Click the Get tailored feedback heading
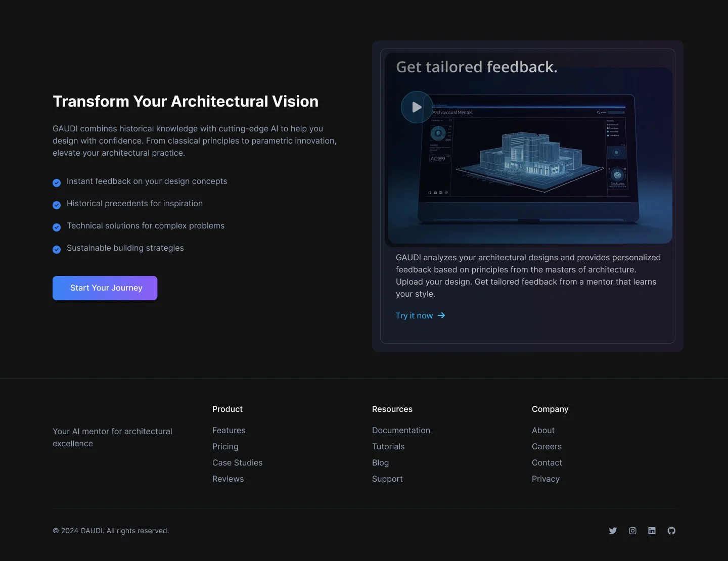Image resolution: width=728 pixels, height=561 pixels. click(476, 67)
